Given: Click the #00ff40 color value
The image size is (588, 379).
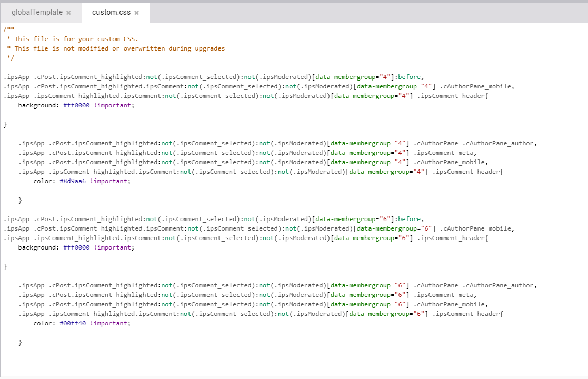Looking at the screenshot, I should click(73, 323).
